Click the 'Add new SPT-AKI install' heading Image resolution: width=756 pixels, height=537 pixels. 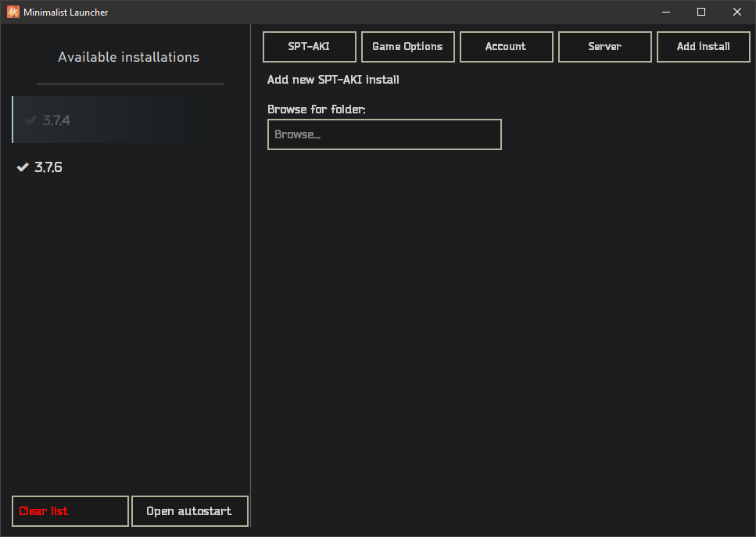click(x=333, y=80)
